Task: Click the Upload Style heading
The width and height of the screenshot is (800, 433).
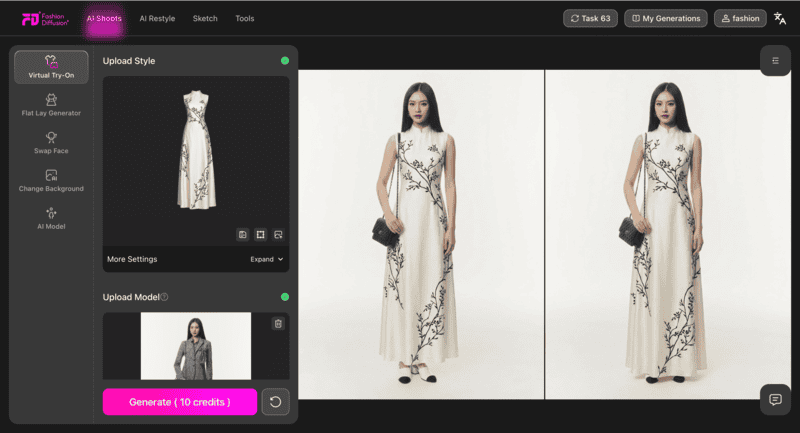Action: point(129,61)
